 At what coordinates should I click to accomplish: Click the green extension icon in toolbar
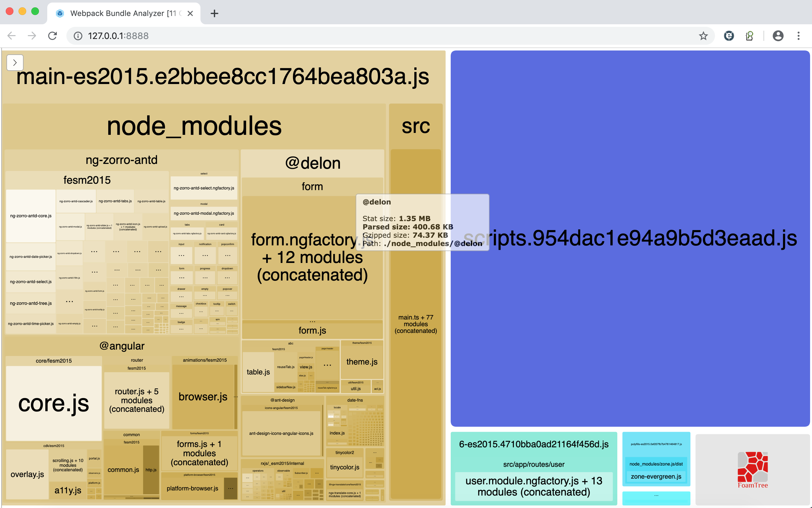click(749, 35)
